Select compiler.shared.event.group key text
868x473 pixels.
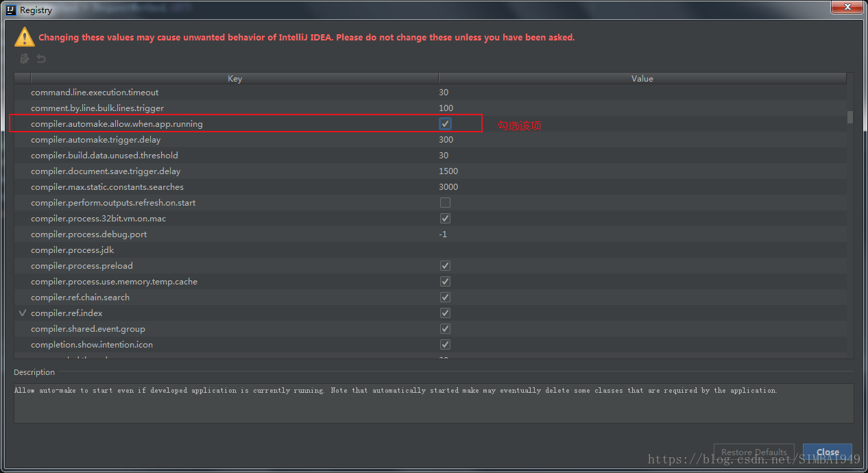(88, 328)
